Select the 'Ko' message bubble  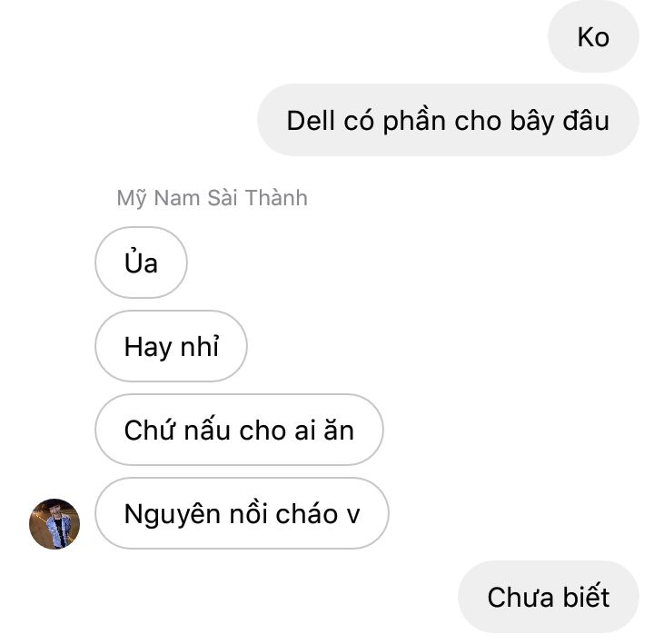593,36
